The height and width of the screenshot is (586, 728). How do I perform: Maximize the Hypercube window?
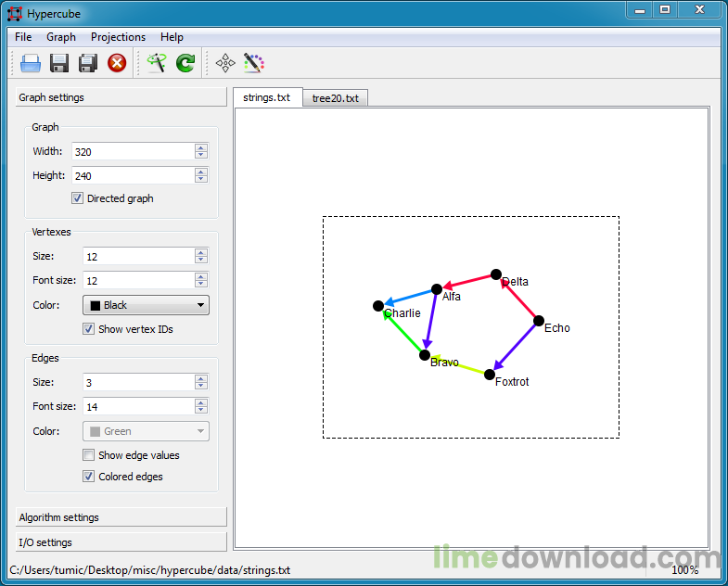[665, 10]
